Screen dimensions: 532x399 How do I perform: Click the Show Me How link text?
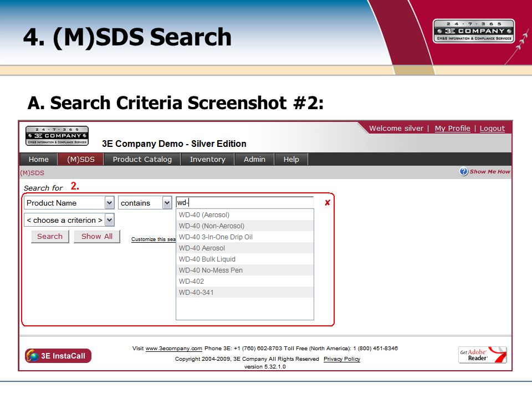pos(489,172)
